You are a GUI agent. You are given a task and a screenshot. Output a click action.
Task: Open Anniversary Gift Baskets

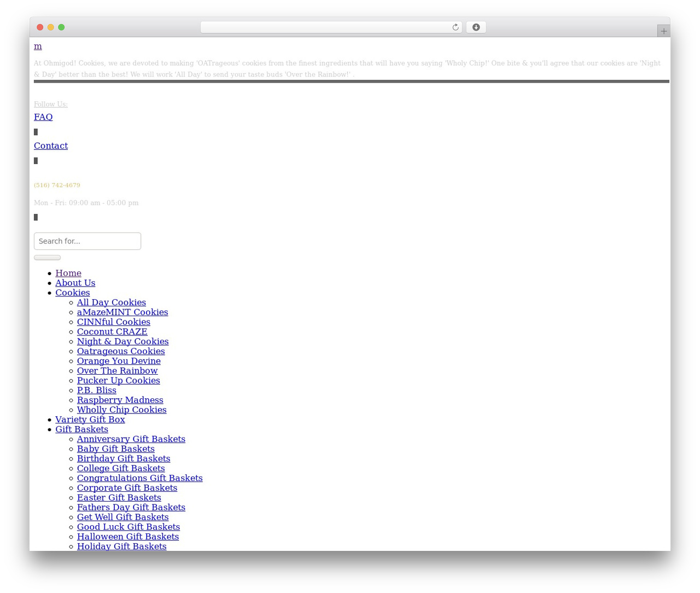(x=131, y=439)
